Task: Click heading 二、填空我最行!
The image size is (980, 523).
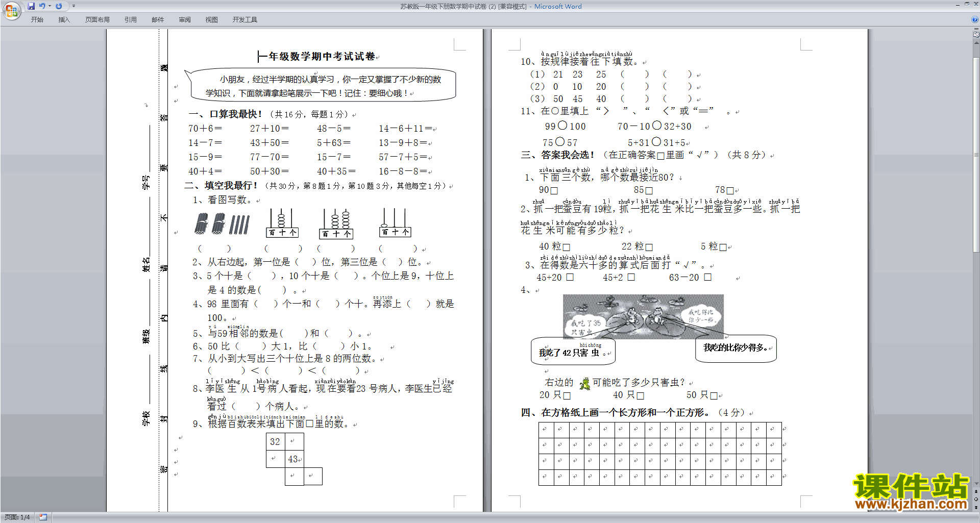Action: (221, 186)
